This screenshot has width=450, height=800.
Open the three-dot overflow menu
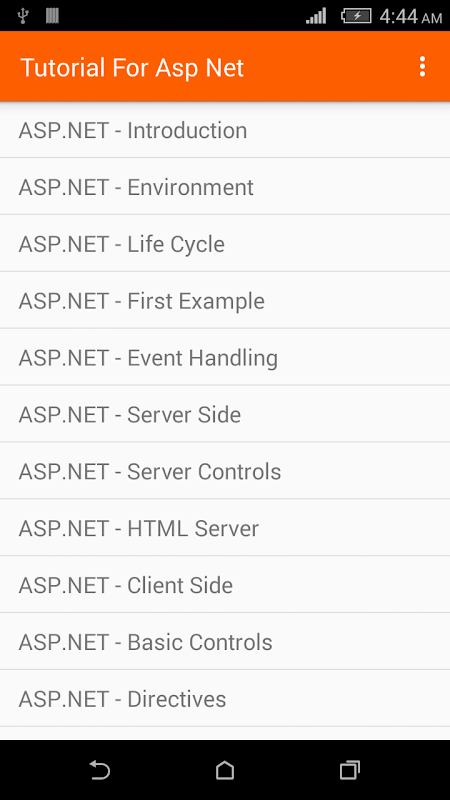point(422,67)
